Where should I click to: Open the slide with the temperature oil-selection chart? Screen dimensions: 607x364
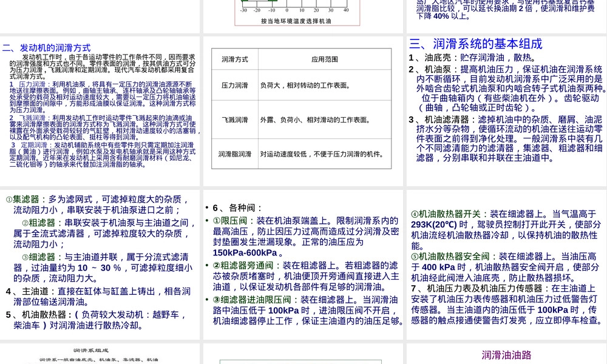303,16
